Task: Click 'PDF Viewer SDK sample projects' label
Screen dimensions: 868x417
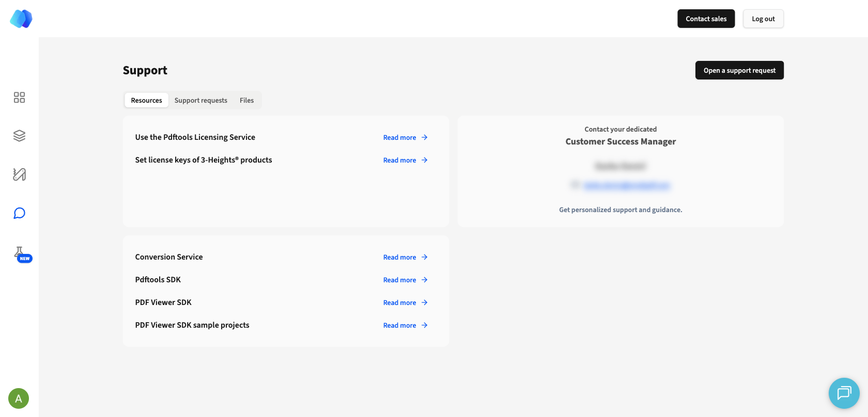Action: (x=192, y=325)
